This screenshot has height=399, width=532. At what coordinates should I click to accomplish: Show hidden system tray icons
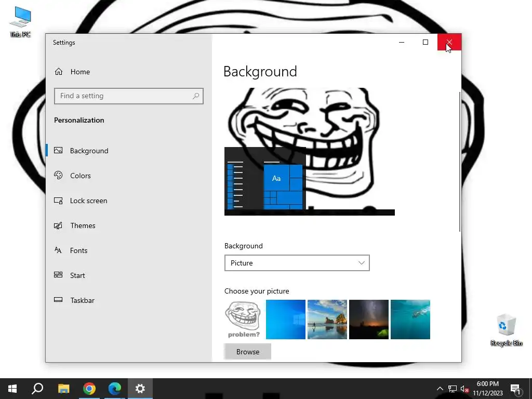[440, 389]
